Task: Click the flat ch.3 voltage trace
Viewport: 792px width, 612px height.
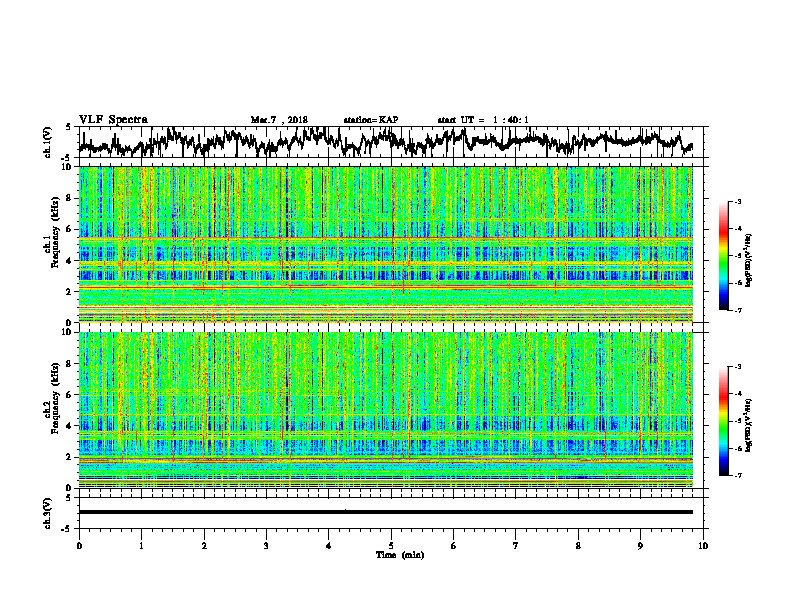Action: (x=385, y=512)
